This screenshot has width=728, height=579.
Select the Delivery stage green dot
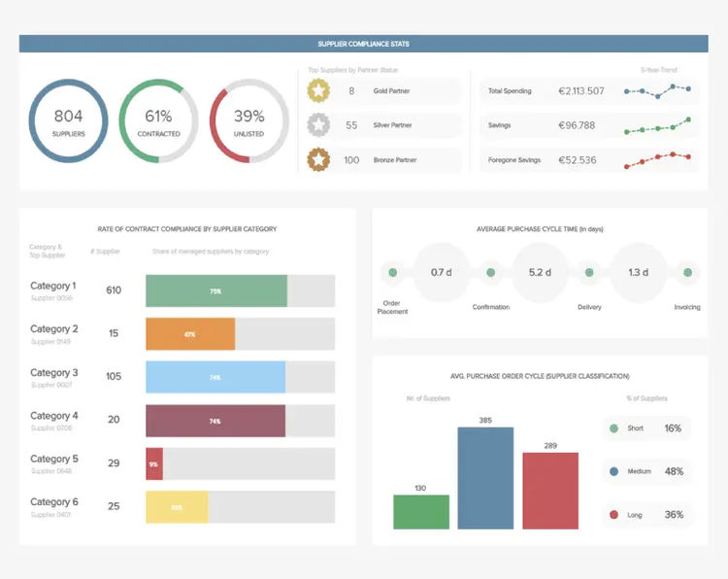coord(589,272)
